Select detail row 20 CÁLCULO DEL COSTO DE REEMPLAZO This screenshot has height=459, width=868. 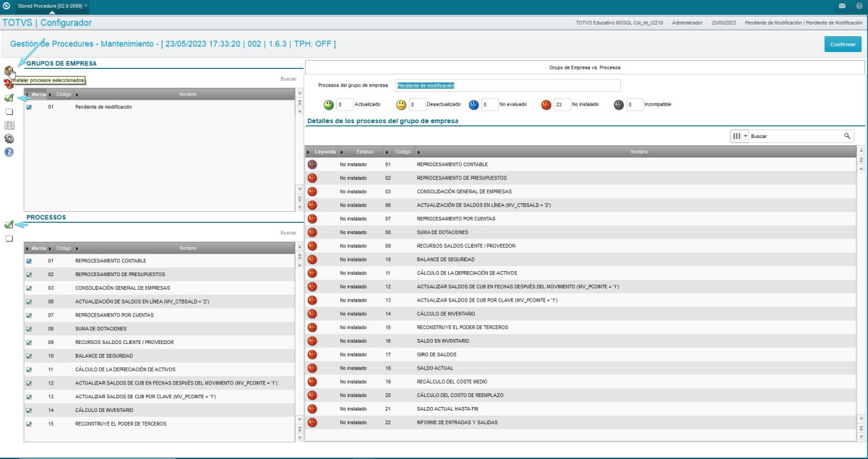(580, 395)
